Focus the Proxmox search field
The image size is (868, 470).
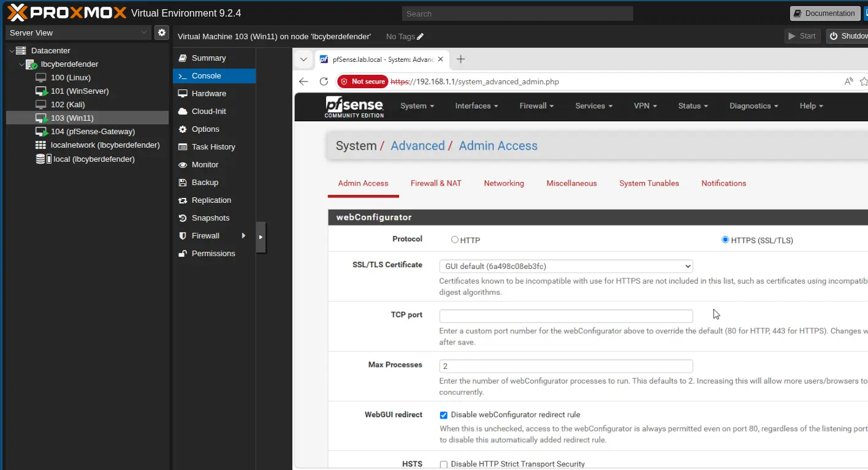tap(517, 13)
